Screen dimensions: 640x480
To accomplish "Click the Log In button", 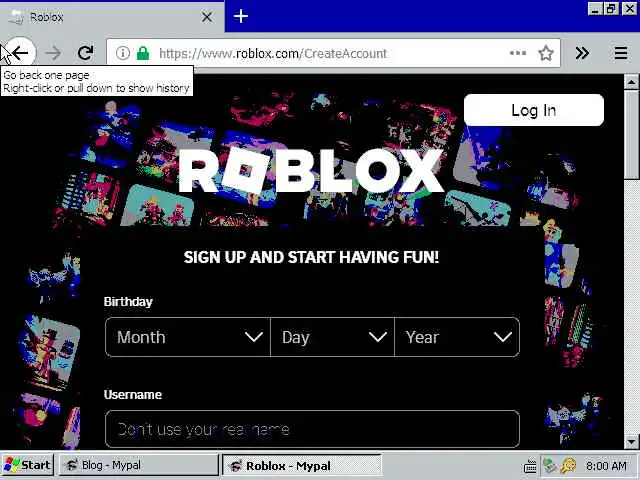I will click(x=534, y=110).
